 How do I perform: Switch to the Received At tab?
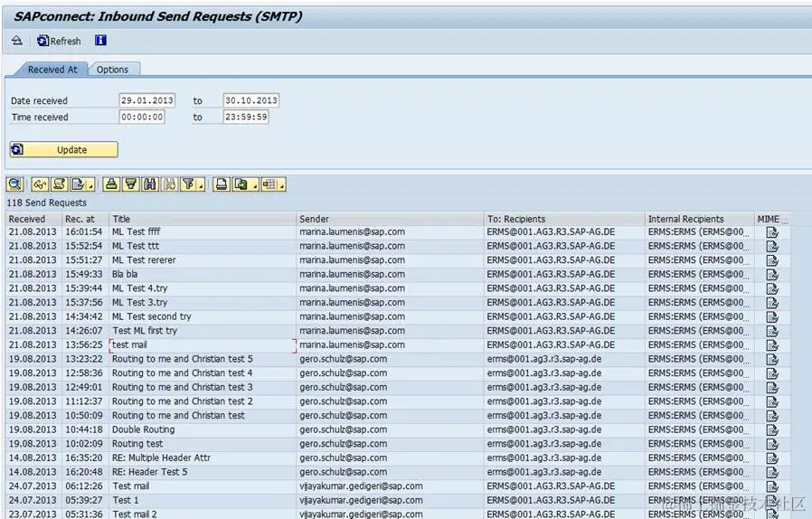click(x=52, y=70)
